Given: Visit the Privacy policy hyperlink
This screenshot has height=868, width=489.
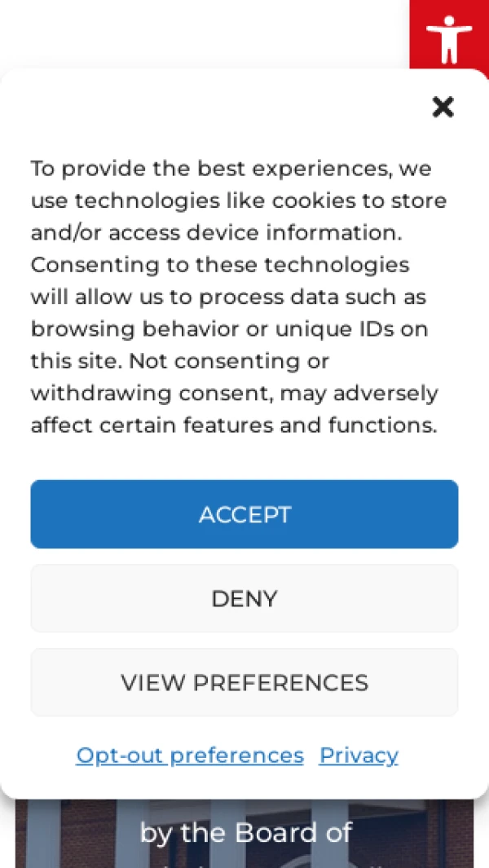Looking at the screenshot, I should [x=359, y=755].
